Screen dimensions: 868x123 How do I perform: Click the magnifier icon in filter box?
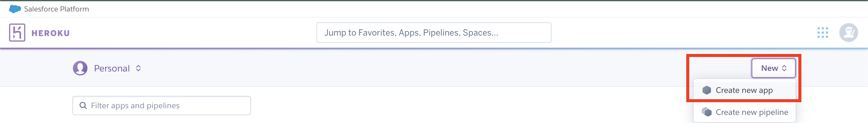(83, 106)
